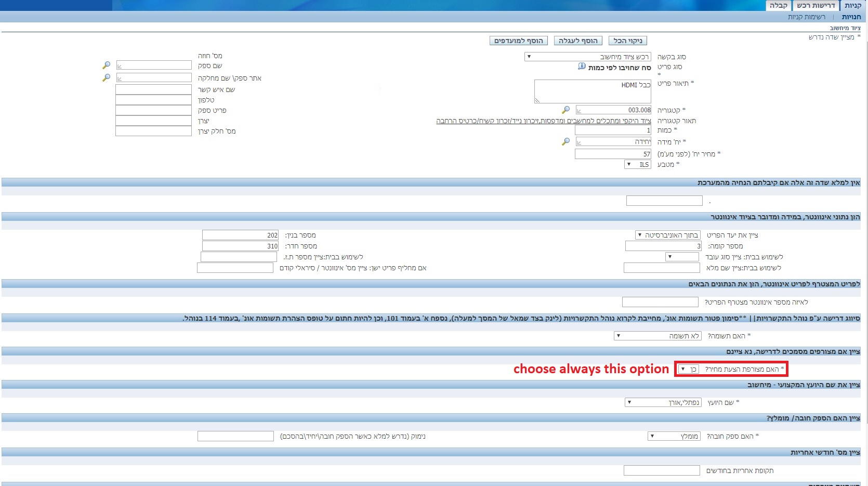This screenshot has width=868, height=486.
Task: Click the הוסף למועדפים button
Action: 518,41
